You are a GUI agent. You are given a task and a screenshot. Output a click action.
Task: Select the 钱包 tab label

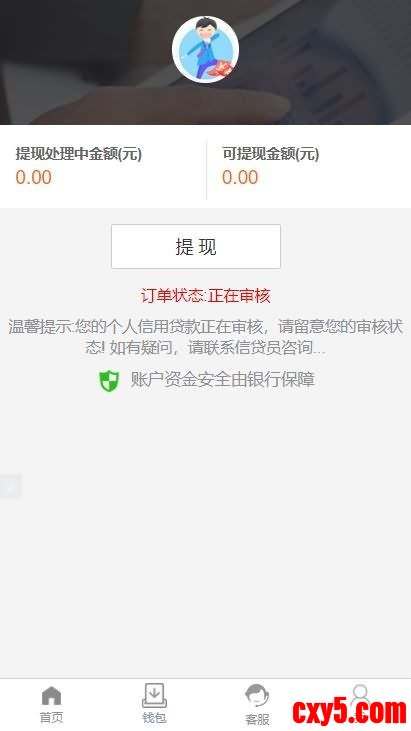154,717
